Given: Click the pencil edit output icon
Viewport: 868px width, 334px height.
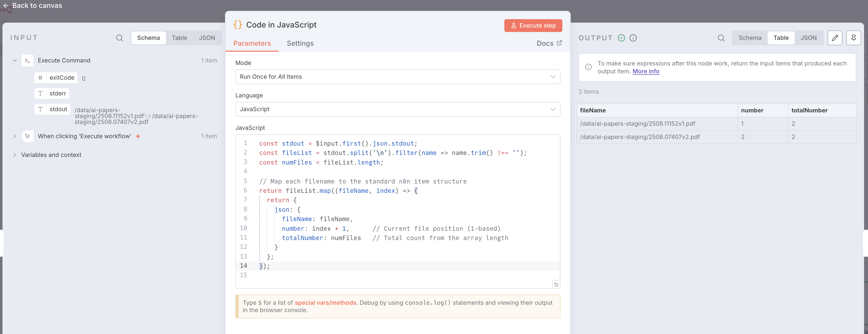Looking at the screenshot, I should pos(835,38).
